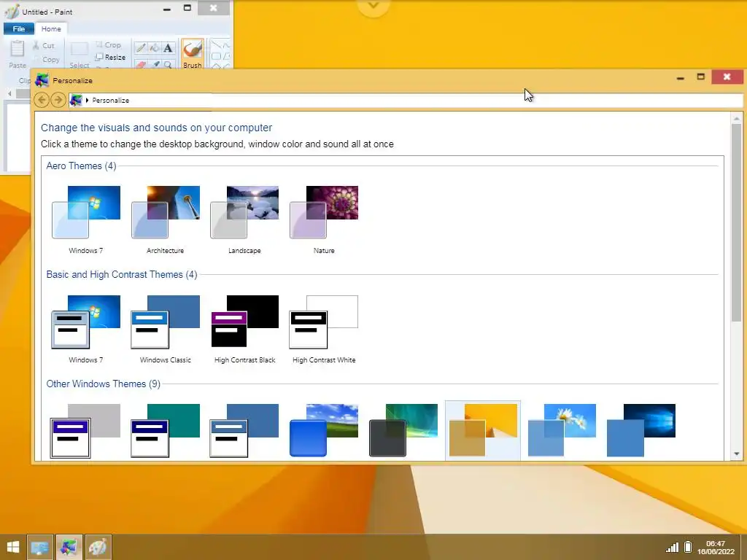This screenshot has height=560, width=747.
Task: Click Resize in Paint
Action: (110, 57)
